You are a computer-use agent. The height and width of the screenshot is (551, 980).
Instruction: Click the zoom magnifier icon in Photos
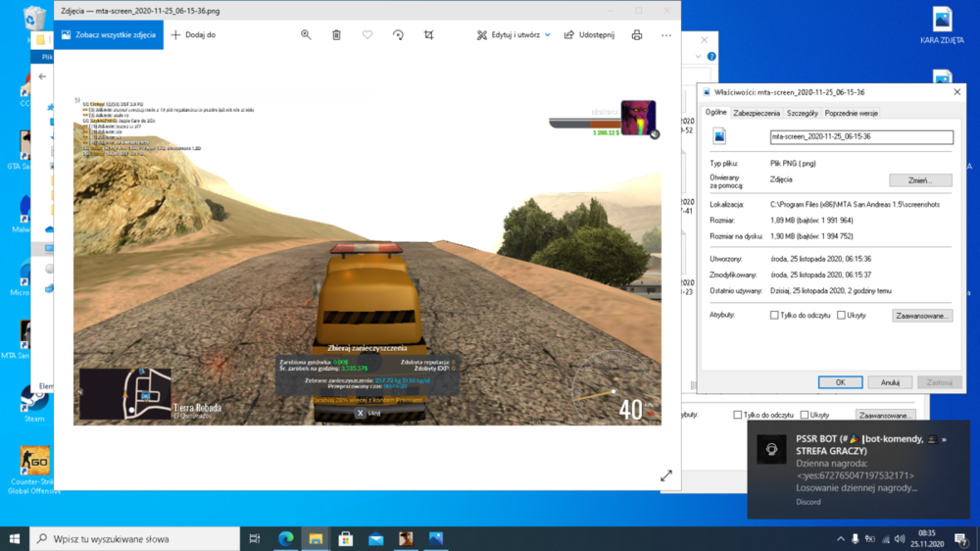pos(306,35)
